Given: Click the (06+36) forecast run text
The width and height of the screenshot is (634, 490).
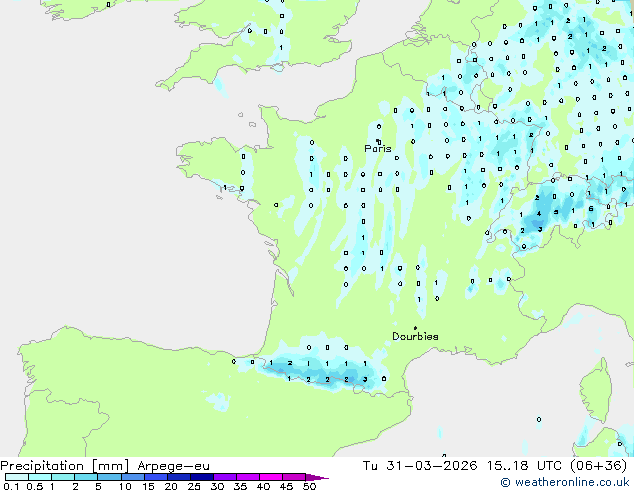Looking at the screenshot, I should click(598, 466).
